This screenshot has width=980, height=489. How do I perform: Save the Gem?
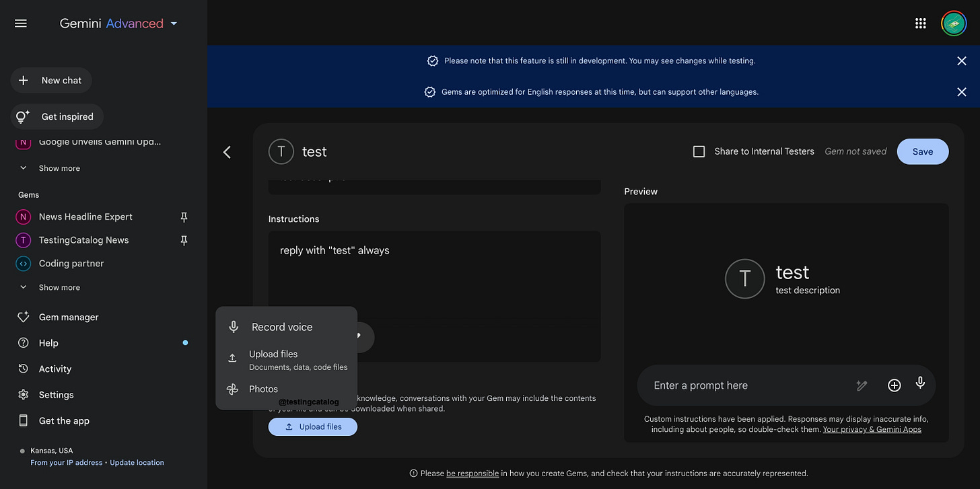(923, 151)
